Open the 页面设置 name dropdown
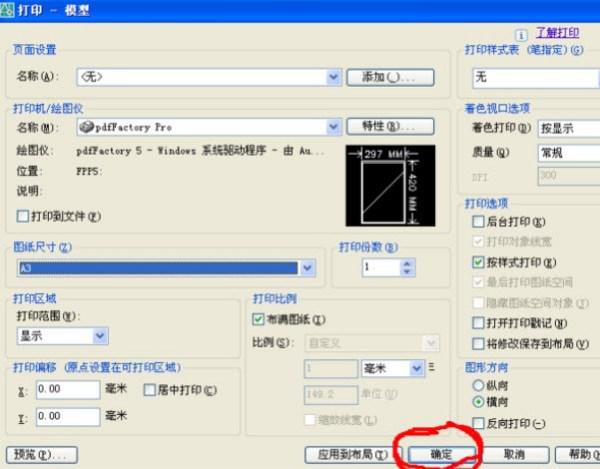Viewport: 600px width, 469px height. point(334,76)
